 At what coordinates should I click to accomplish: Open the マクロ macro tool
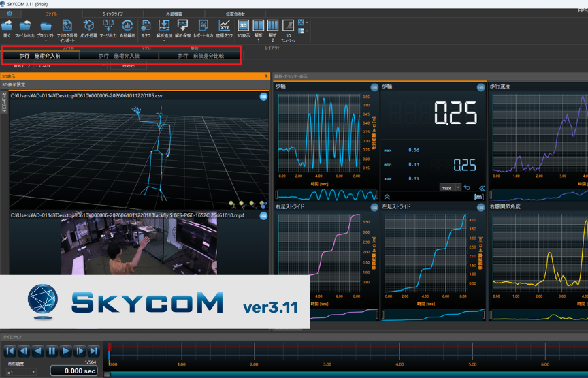pyautogui.click(x=146, y=25)
